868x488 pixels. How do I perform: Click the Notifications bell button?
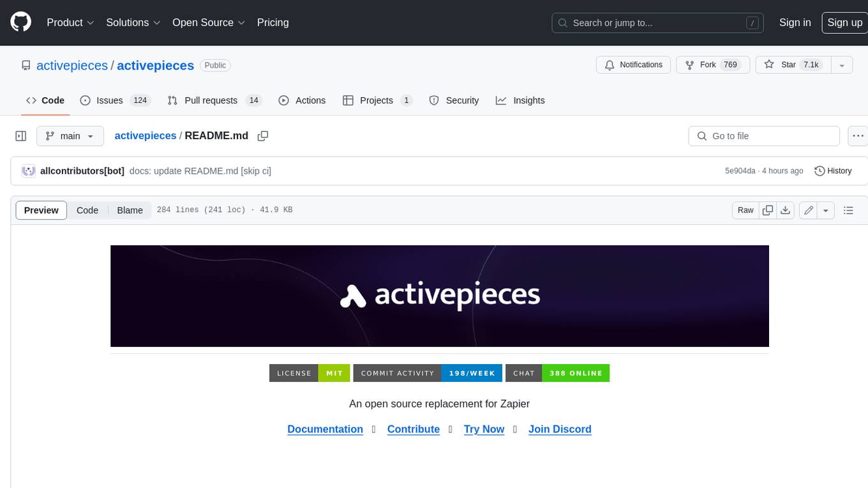coord(633,65)
